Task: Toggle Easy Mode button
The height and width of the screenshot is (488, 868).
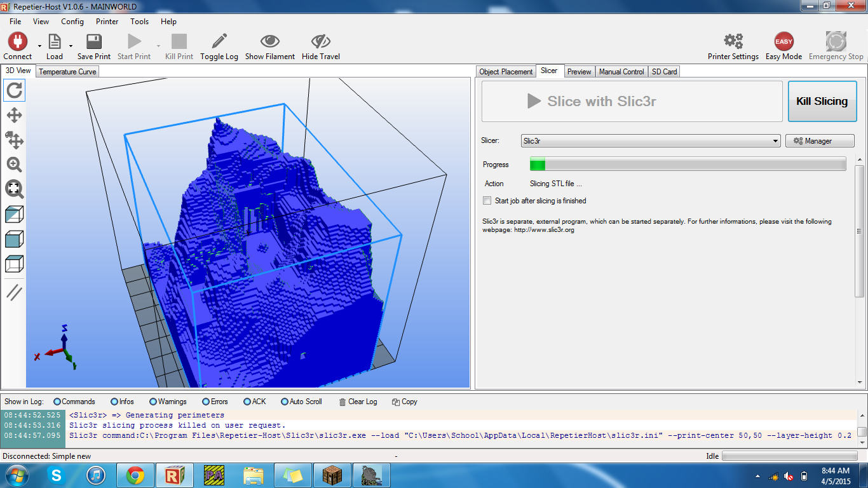Action: click(x=783, y=41)
